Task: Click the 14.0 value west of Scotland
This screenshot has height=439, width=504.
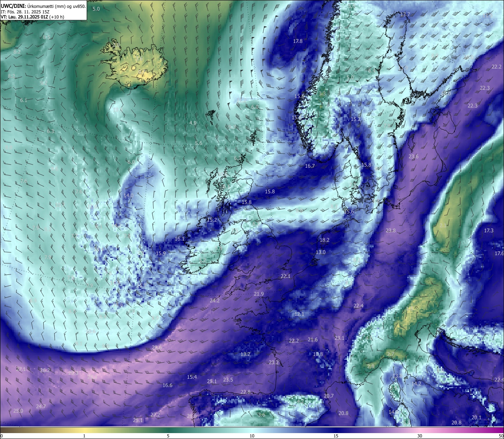Action: (x=128, y=196)
